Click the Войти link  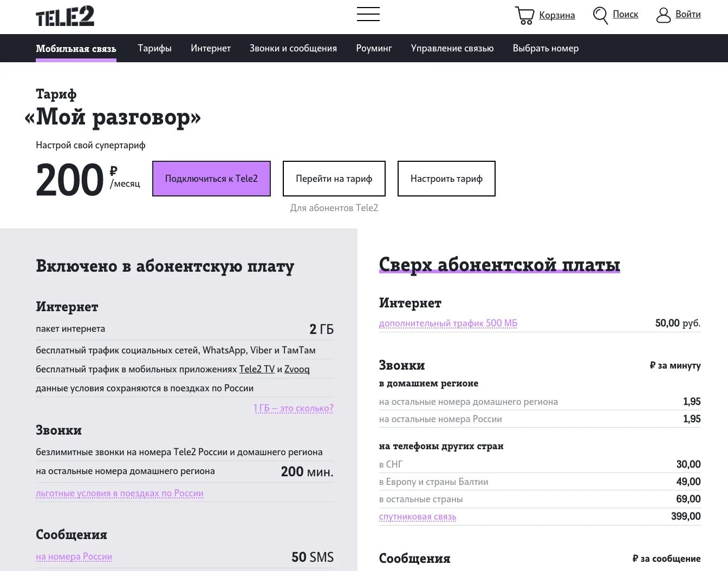click(x=688, y=14)
